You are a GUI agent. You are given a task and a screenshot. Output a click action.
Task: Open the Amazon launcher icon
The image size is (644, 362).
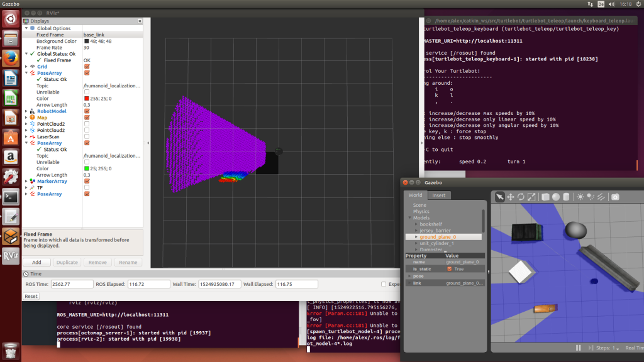[11, 156]
